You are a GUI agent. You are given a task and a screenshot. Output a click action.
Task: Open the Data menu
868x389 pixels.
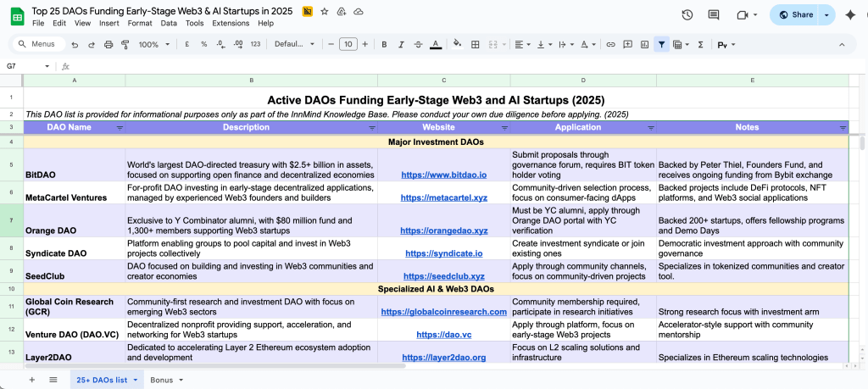click(x=169, y=23)
